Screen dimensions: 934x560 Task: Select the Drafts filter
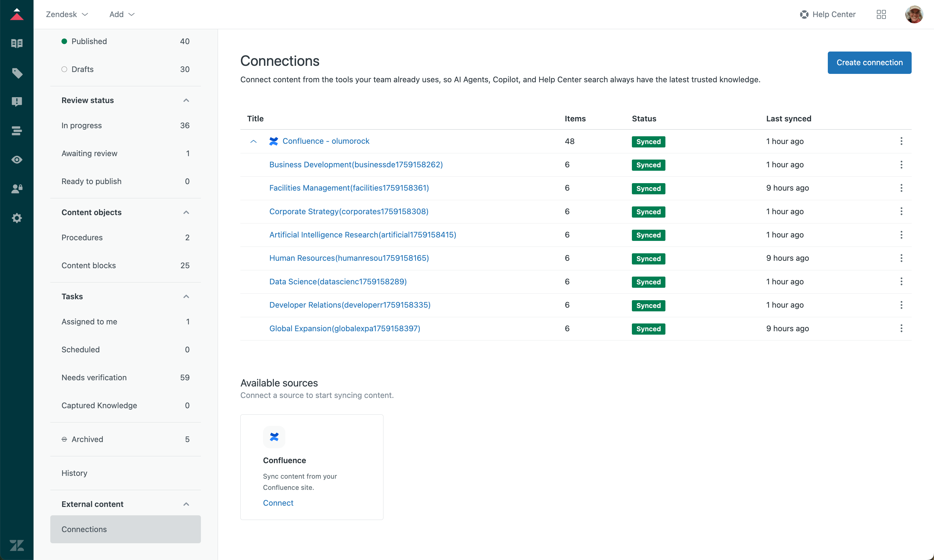coord(83,70)
